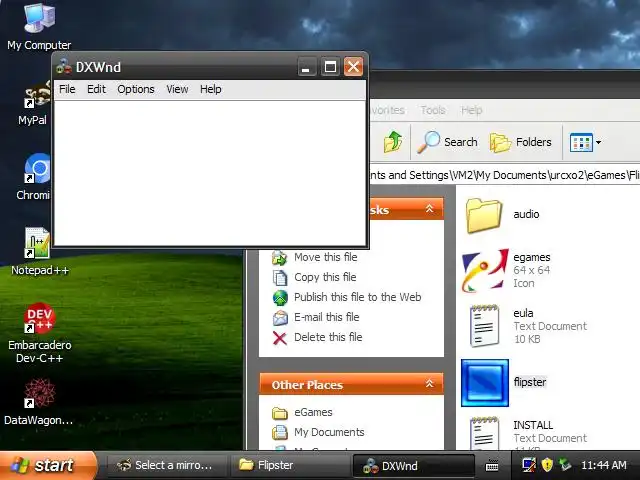The height and width of the screenshot is (480, 640).
Task: Click Safely Remove Hardware tray icon
Action: click(565, 464)
